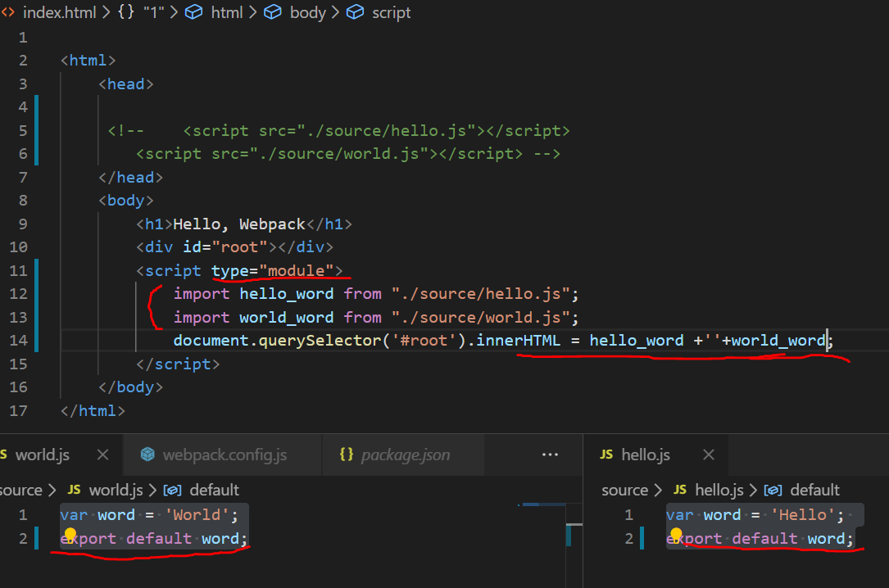Click the html cube icon in breadcrumb
The image size is (889, 588).
(194, 12)
